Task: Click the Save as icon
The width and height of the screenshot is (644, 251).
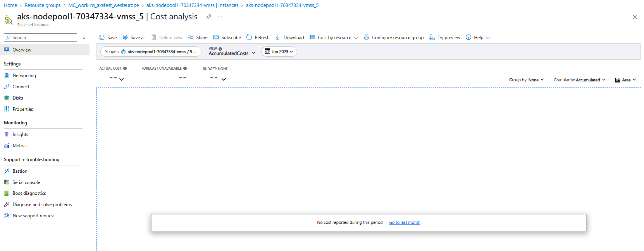Action: pos(125,38)
